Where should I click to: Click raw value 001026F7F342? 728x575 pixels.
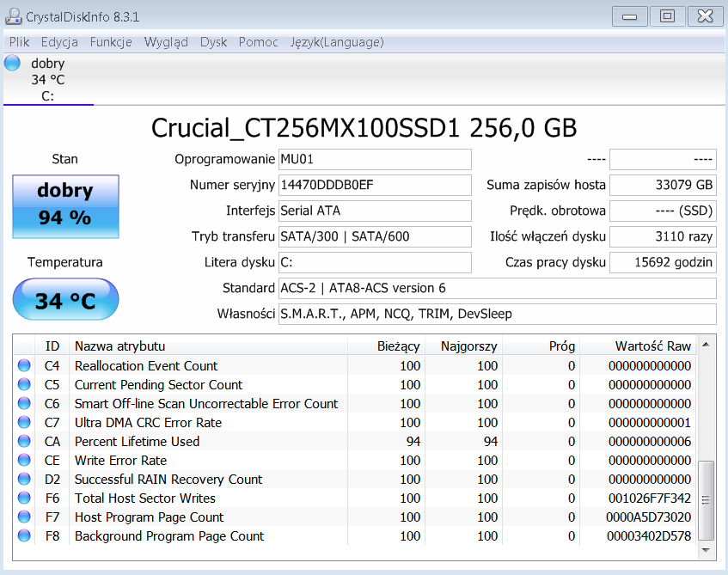(x=650, y=499)
